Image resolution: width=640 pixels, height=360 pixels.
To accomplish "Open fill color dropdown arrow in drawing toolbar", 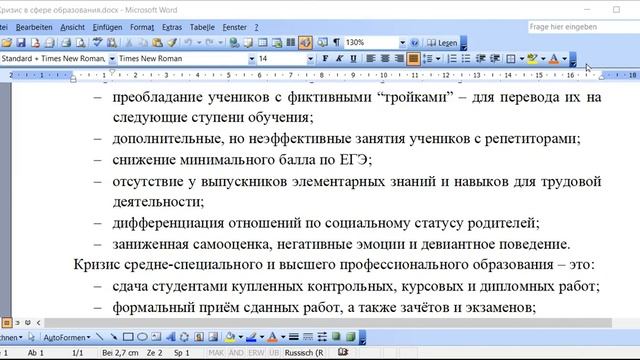I will click(240, 337).
